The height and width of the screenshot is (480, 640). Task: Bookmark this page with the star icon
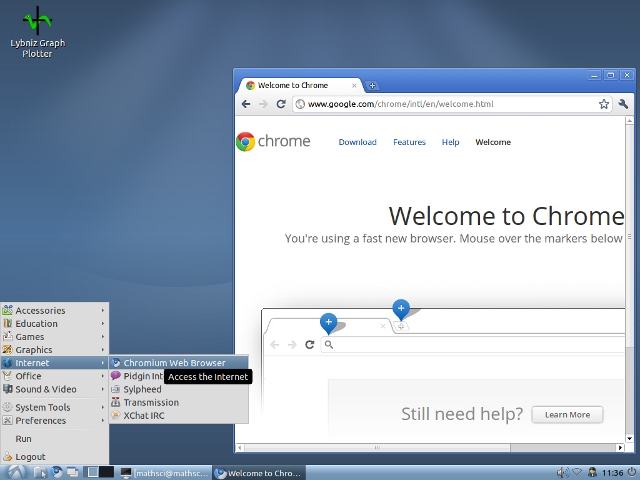604,104
